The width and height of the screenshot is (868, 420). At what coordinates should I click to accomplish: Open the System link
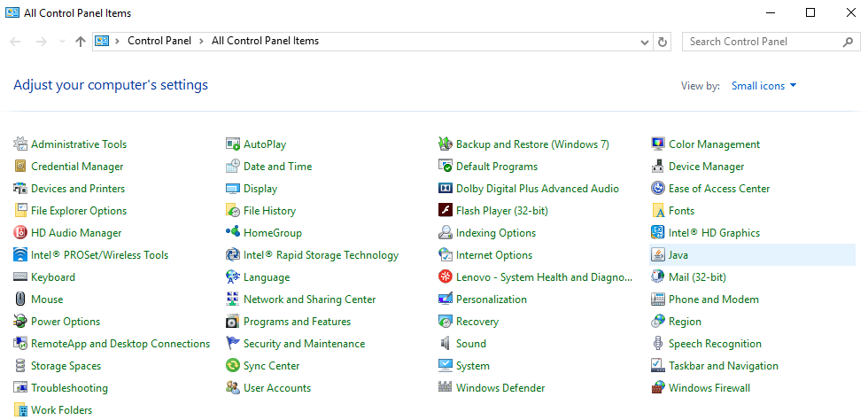coord(472,366)
